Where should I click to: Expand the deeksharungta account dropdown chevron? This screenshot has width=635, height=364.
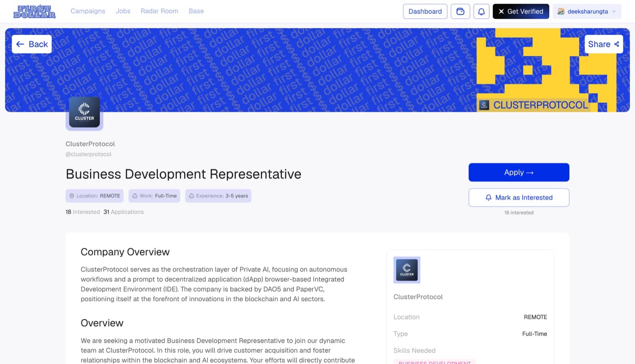click(614, 11)
